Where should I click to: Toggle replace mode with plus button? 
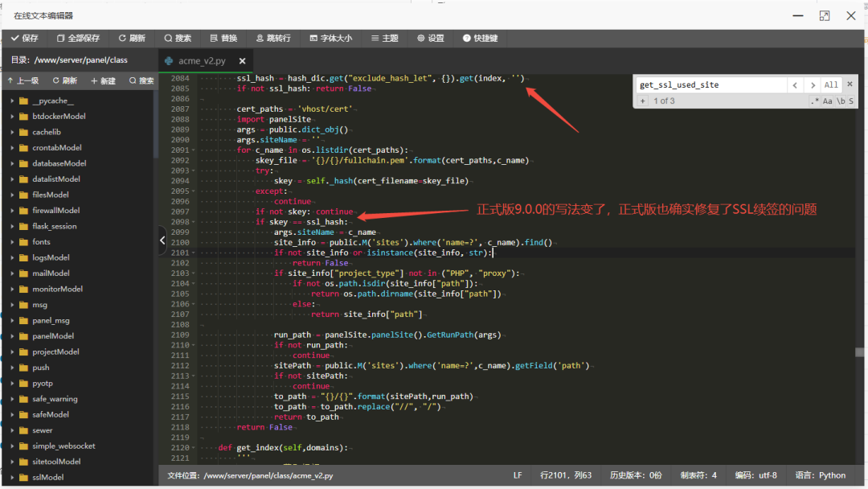tap(643, 101)
